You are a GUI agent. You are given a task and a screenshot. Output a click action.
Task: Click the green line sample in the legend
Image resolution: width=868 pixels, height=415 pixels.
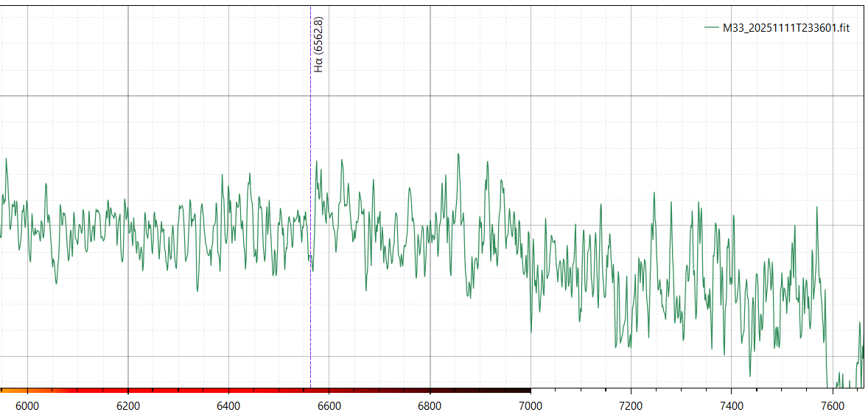click(712, 29)
